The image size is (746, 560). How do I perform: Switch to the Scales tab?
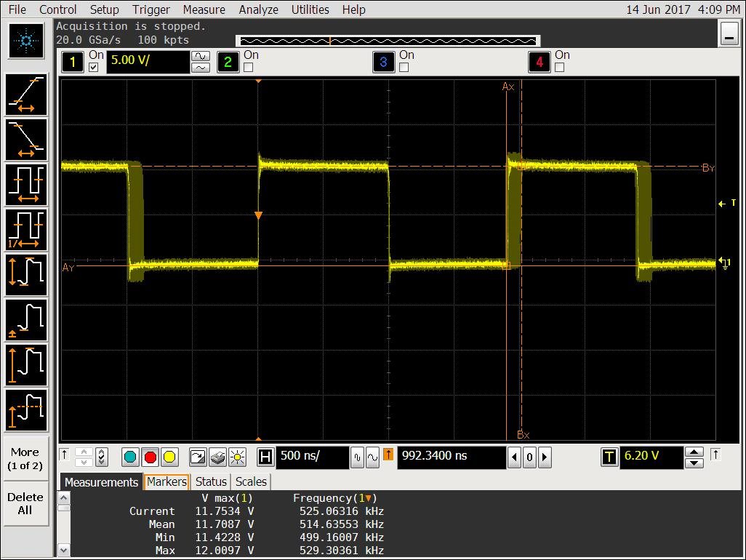[251, 482]
